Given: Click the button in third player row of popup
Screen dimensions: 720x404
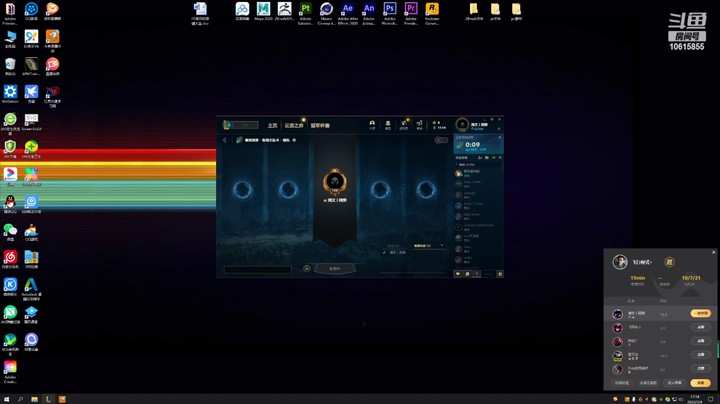Looking at the screenshot, I should click(701, 341).
